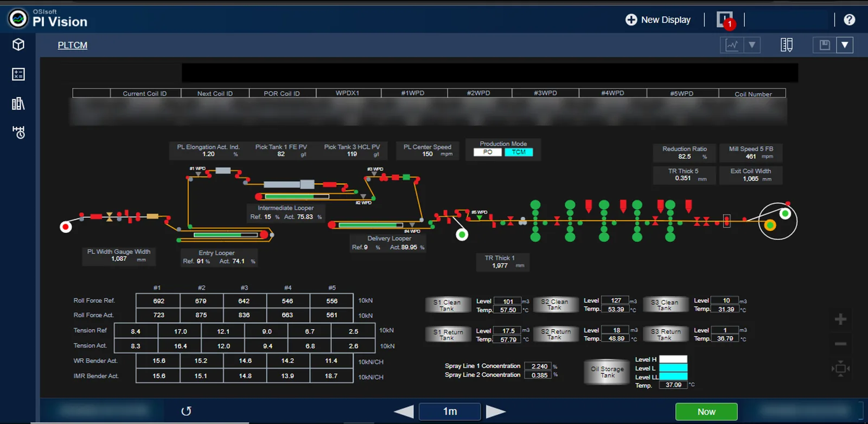The image size is (868, 424).
Task: Open the help question mark icon
Action: (850, 20)
